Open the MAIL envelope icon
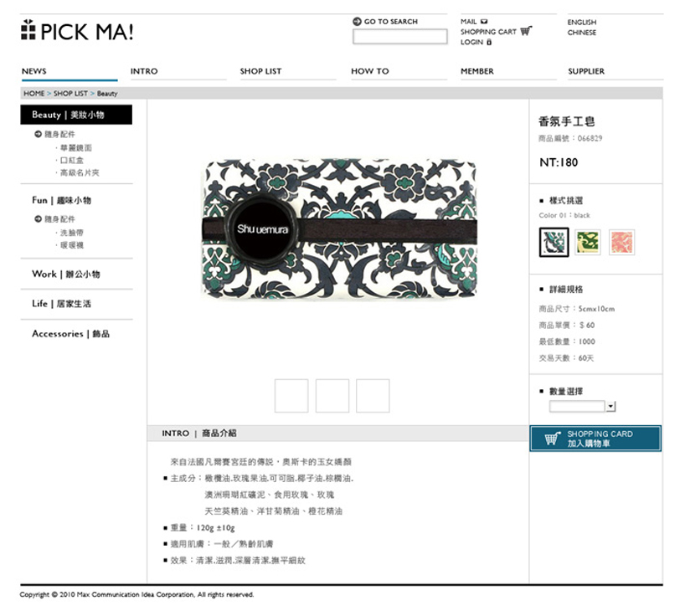685x616 pixels. pyautogui.click(x=484, y=22)
